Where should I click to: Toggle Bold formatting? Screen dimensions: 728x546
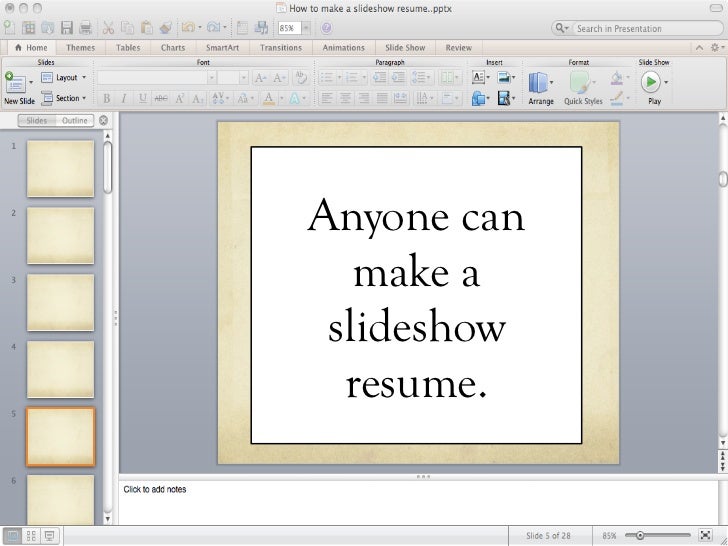[x=106, y=98]
